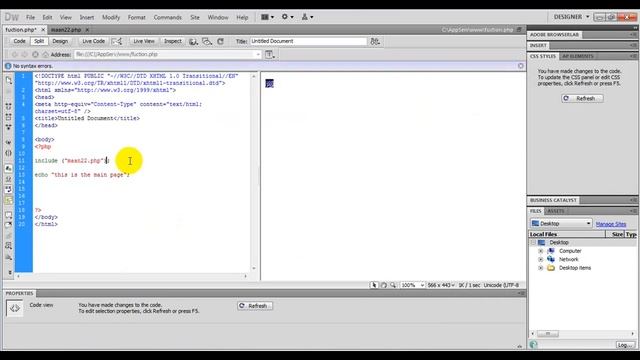
Task: Open the 566 x 443 window size dropdown
Action: [x=441, y=285]
